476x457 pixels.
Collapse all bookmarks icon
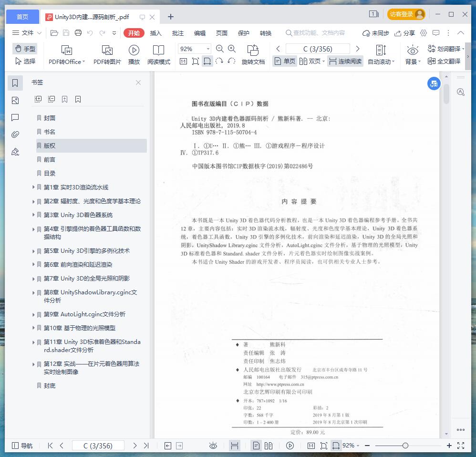tap(52, 99)
